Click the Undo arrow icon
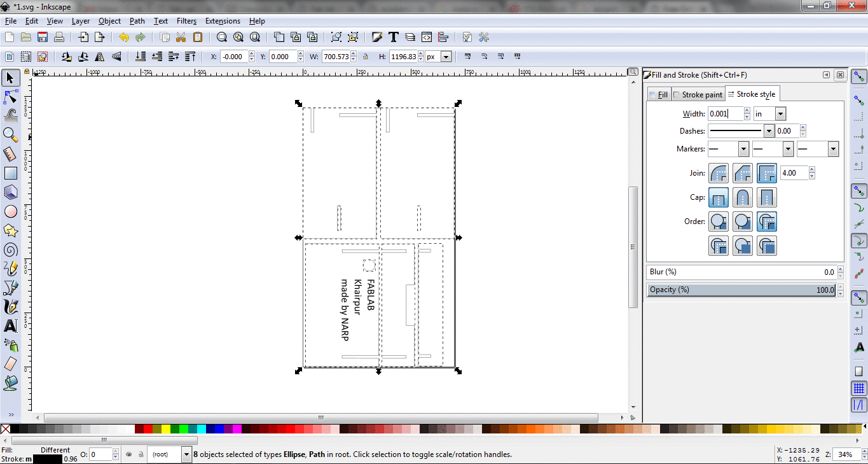868x464 pixels. point(123,37)
